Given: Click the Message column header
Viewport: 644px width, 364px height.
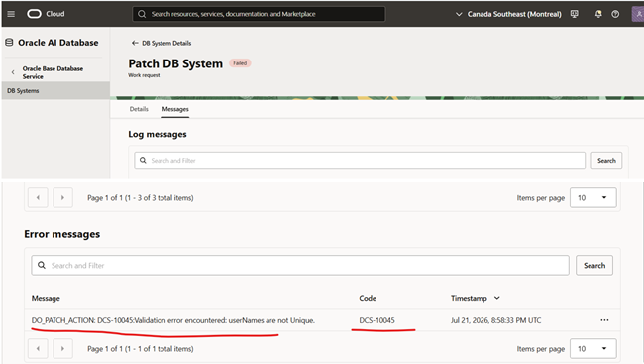Looking at the screenshot, I should point(46,298).
